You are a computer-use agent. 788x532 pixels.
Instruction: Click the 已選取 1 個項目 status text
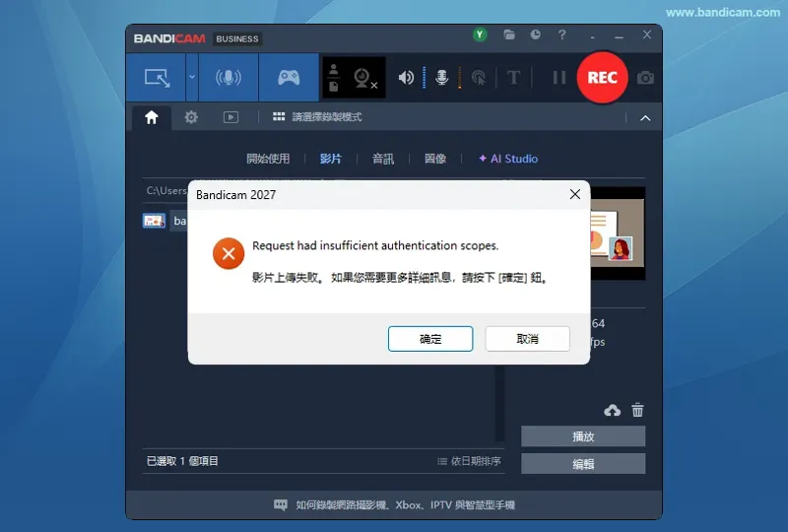182,461
